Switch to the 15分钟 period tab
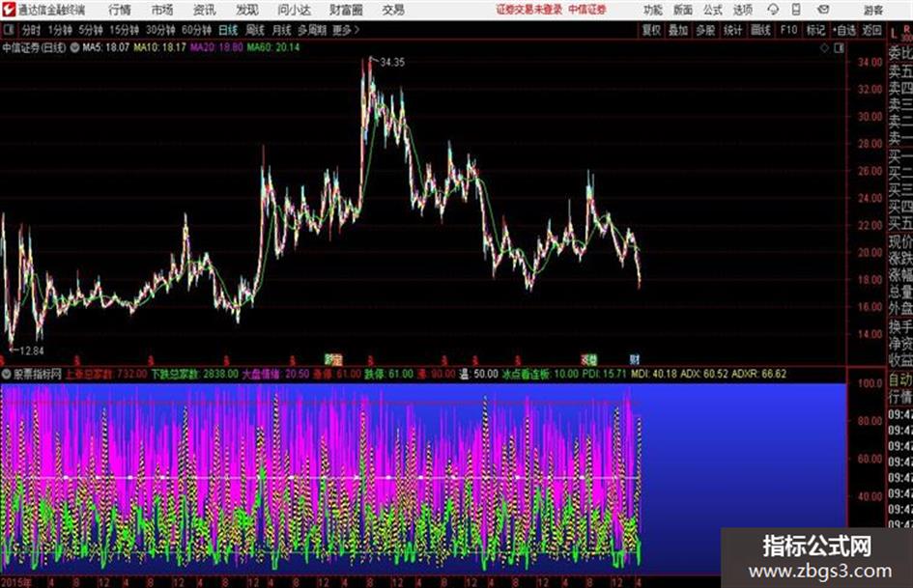913x588 pixels. 125,30
